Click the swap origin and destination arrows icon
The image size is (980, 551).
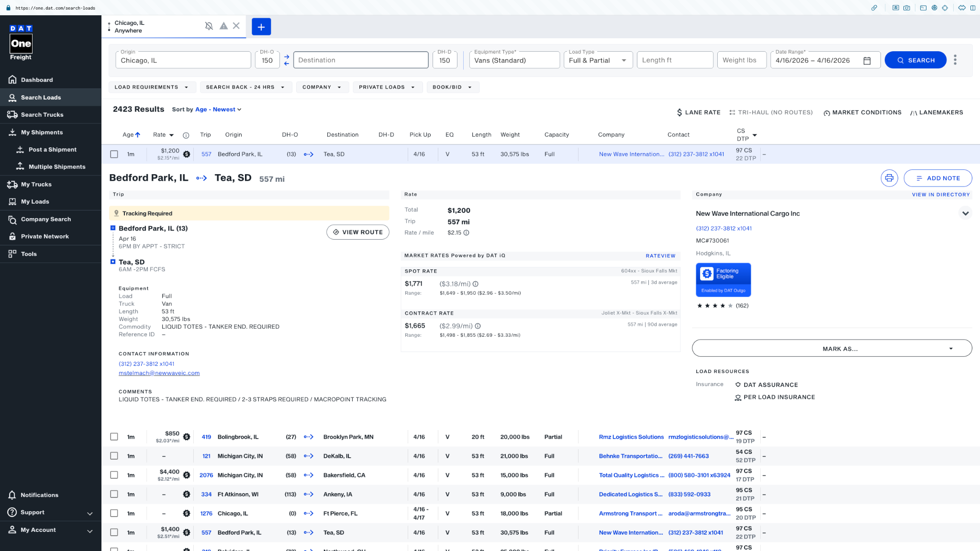tap(287, 60)
